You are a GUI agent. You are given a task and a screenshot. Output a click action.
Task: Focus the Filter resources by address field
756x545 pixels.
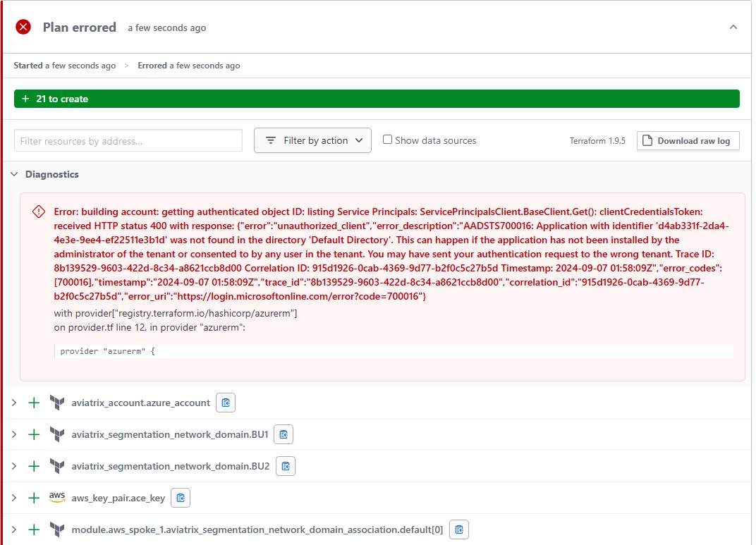click(128, 141)
